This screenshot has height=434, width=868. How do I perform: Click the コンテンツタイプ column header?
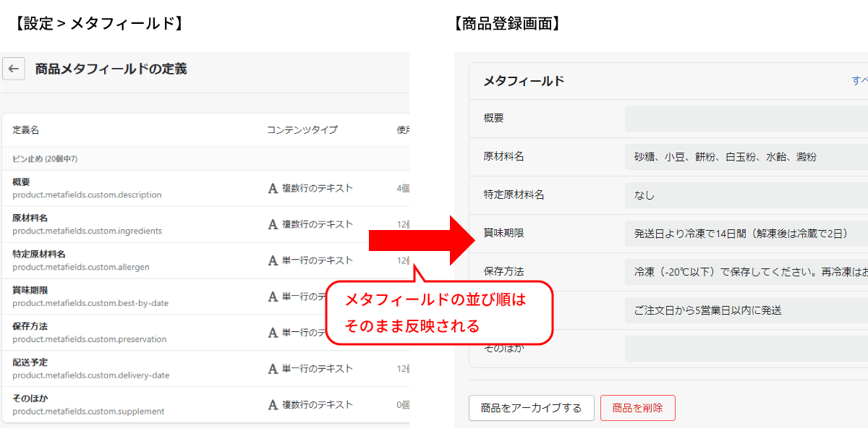tap(302, 130)
